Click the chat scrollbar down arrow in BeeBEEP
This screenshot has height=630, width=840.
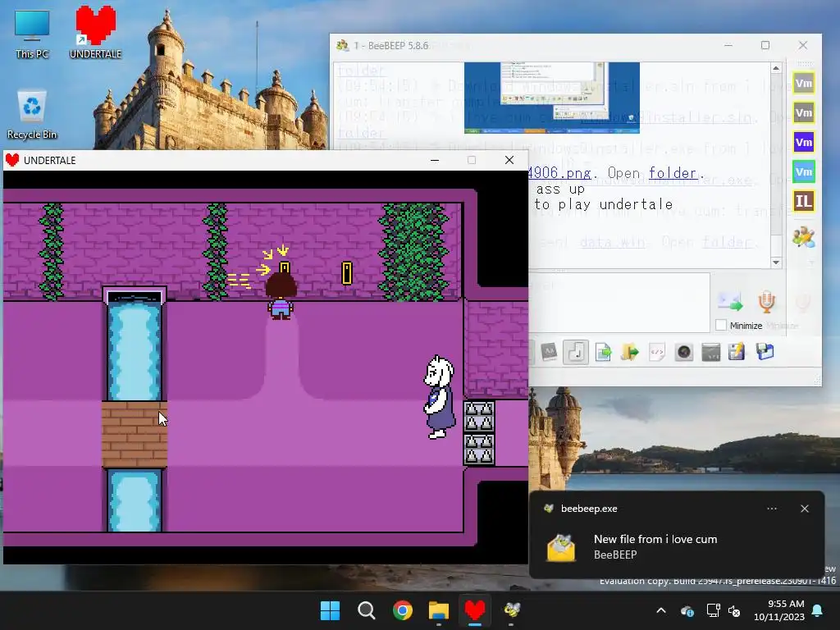pyautogui.click(x=776, y=262)
